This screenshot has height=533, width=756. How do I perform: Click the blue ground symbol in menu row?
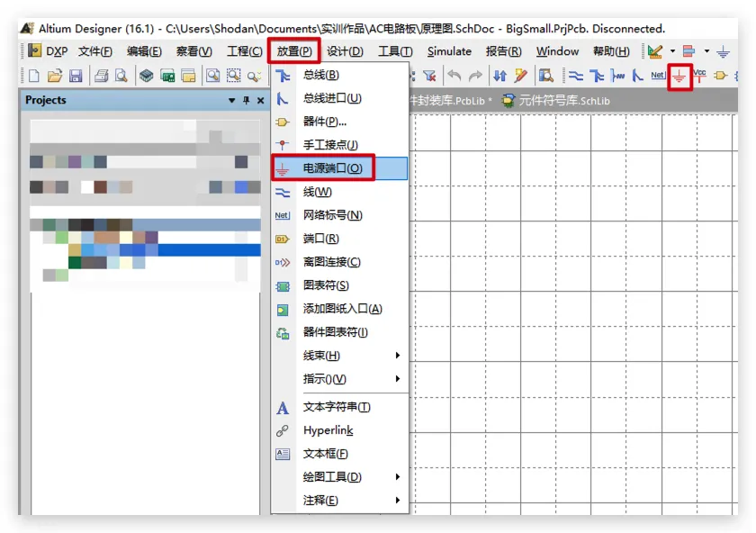(x=723, y=51)
